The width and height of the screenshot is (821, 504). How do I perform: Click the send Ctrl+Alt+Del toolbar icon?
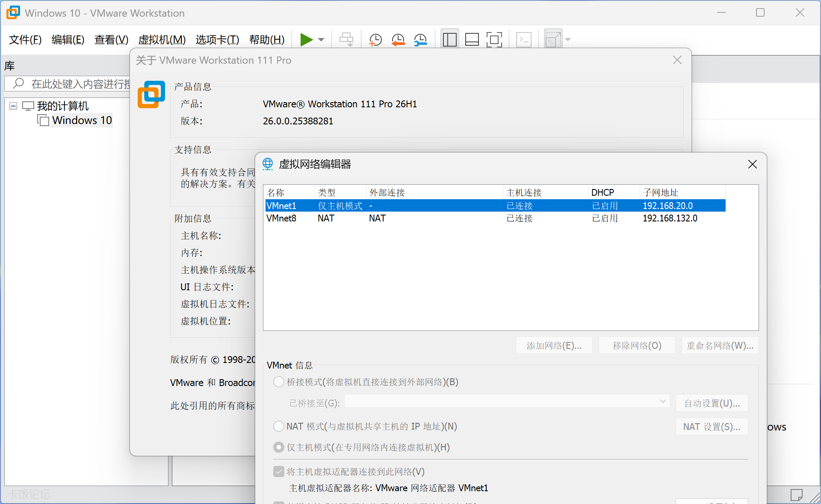click(x=346, y=40)
